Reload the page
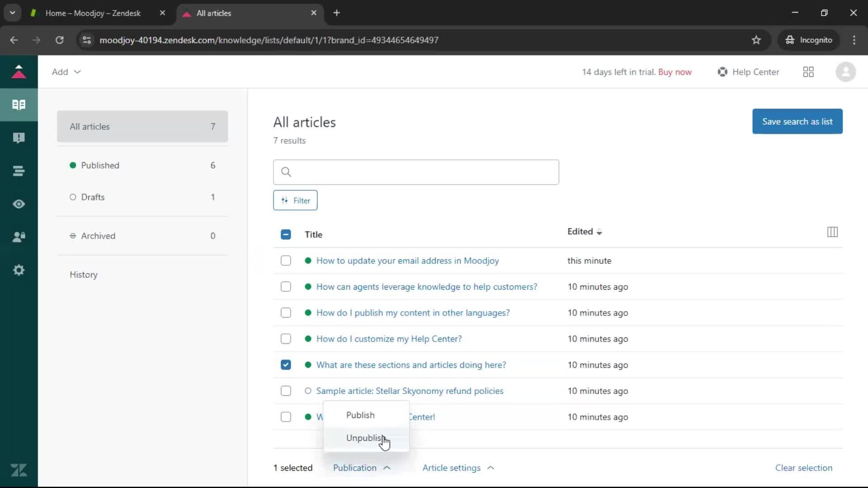The width and height of the screenshot is (868, 488). click(59, 40)
